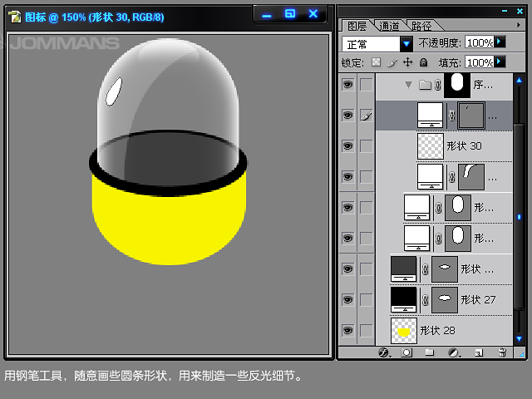532x399 pixels.
Task: Switch to the 通道 tab
Action: (388, 26)
